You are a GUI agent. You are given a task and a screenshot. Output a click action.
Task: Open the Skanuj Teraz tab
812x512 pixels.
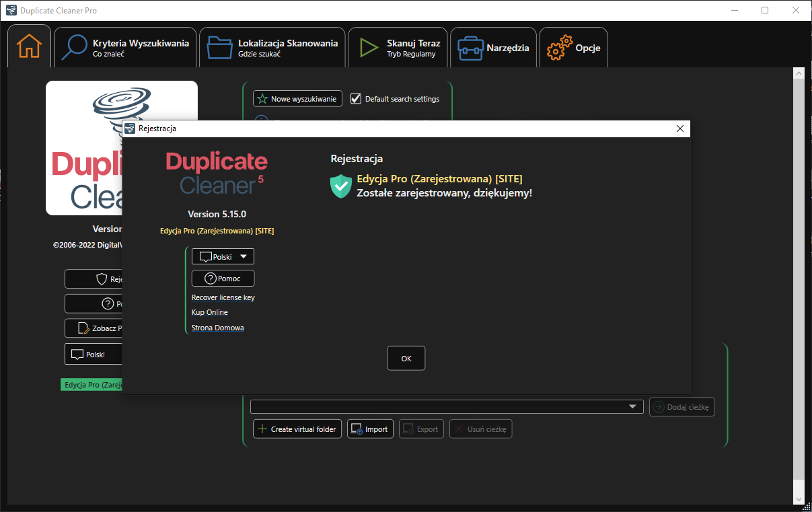[x=398, y=48]
